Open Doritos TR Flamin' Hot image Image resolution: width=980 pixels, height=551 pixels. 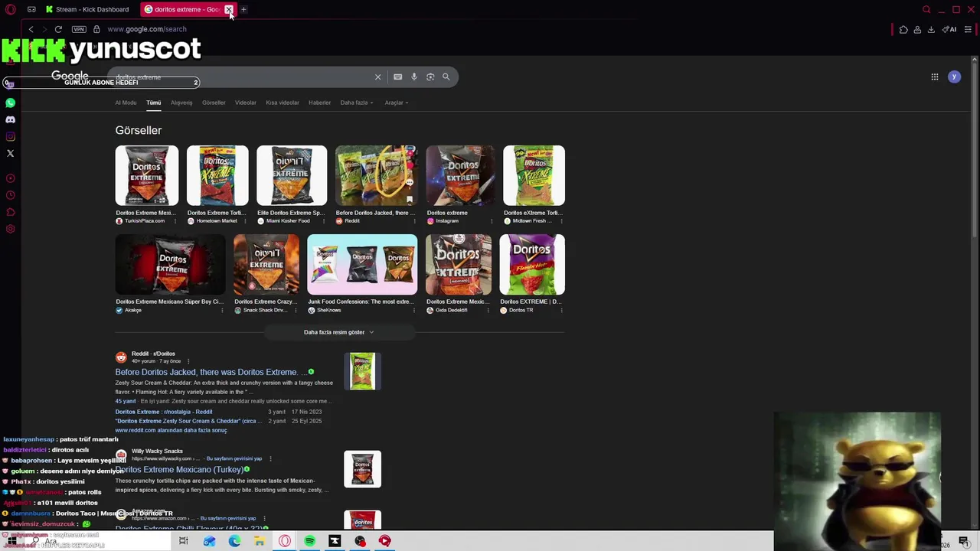[532, 264]
